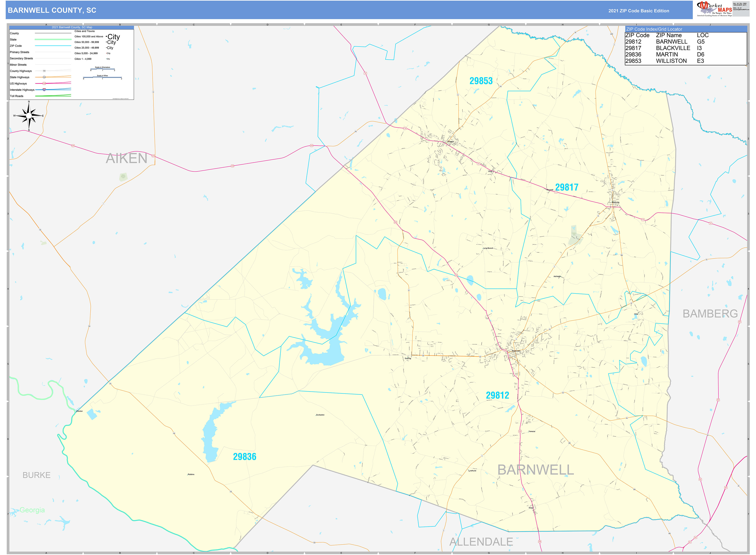Viewport: 756px width, 555px height.
Task: Click the 'Secondary Streets' legend entry
Action: (22, 58)
